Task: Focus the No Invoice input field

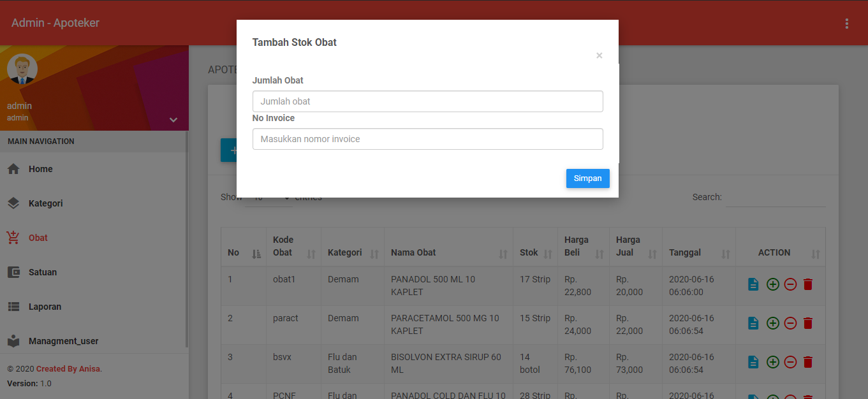Action: tap(427, 139)
